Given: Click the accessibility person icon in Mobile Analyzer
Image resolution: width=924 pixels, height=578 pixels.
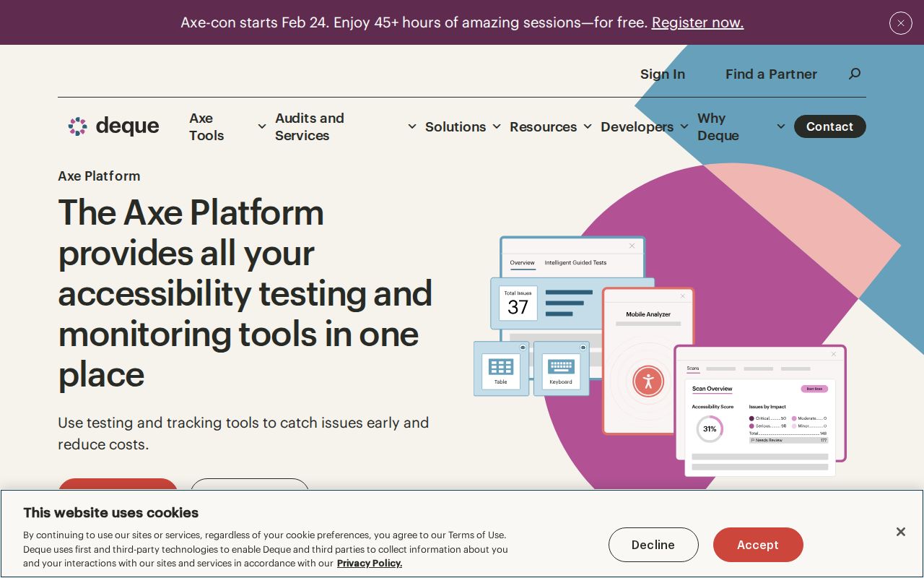Looking at the screenshot, I should (x=648, y=381).
